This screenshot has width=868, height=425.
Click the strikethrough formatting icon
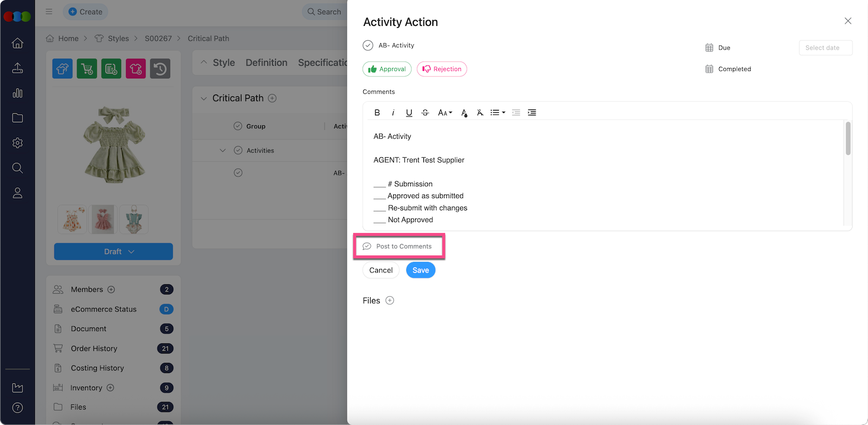[425, 112]
